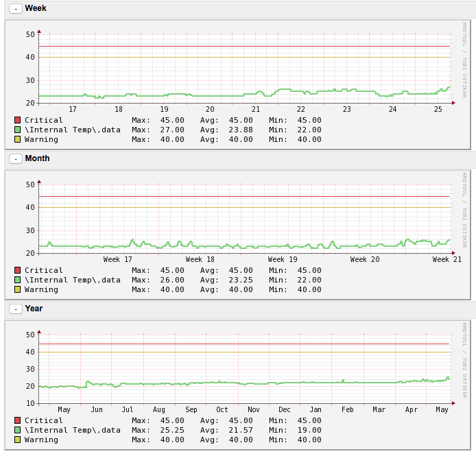Select Min 19.00 value in Year legend
Image resolution: width=476 pixels, height=456 pixels.
pyautogui.click(x=309, y=431)
